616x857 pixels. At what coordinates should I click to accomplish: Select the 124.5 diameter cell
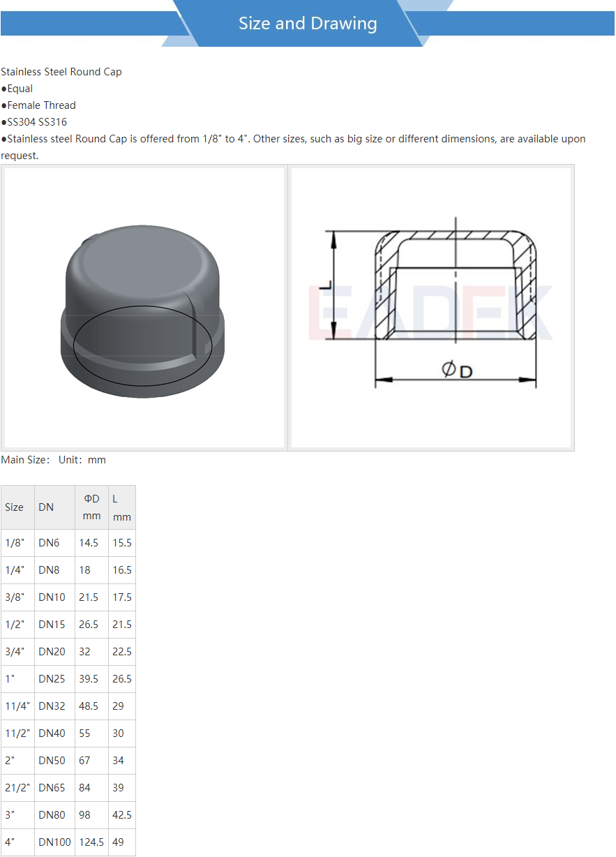tap(92, 842)
